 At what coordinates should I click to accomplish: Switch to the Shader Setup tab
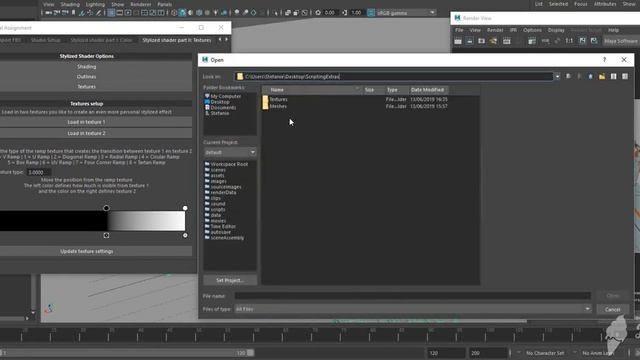pyautogui.click(x=46, y=40)
